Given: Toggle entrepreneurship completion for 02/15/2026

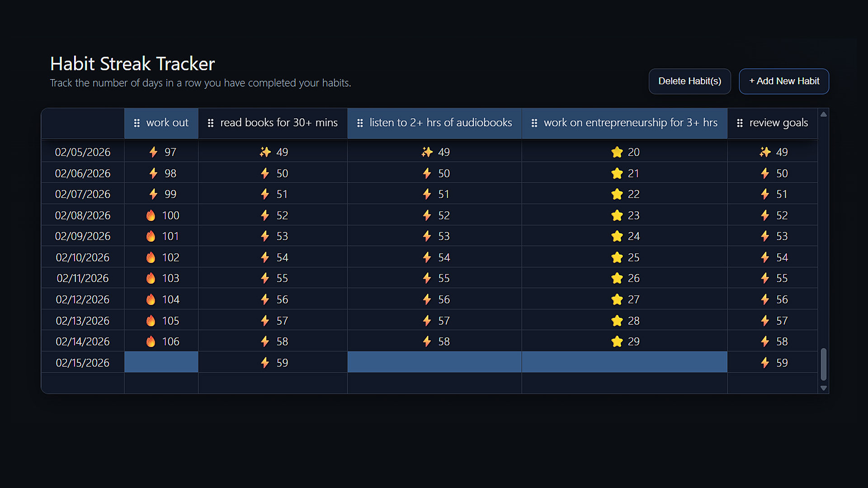Looking at the screenshot, I should (x=624, y=362).
